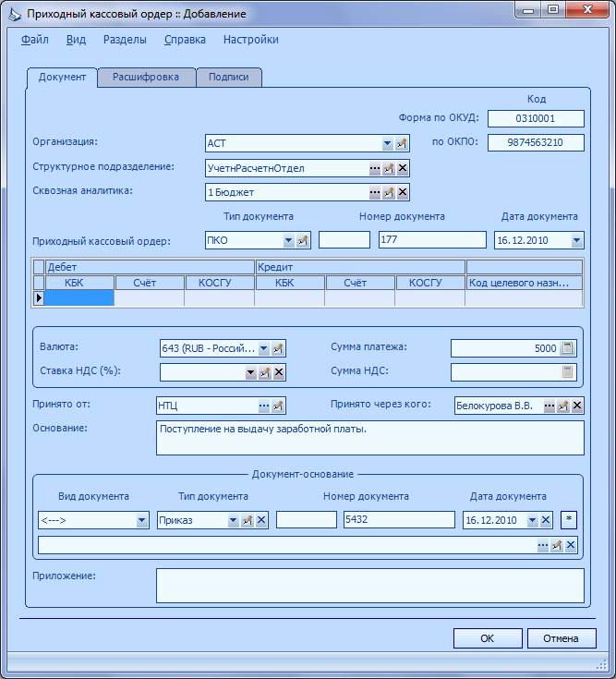Expand the Организация dropdown
This screenshot has height=679, width=616.
(388, 143)
